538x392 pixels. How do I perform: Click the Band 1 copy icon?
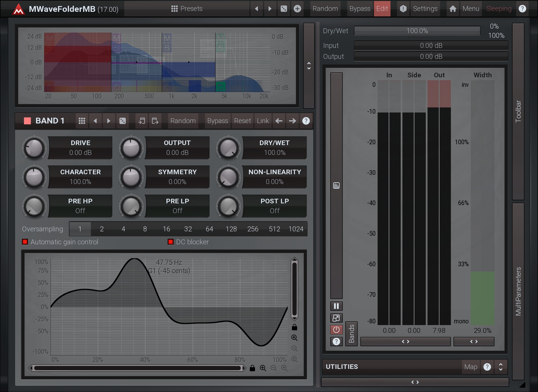pyautogui.click(x=142, y=121)
